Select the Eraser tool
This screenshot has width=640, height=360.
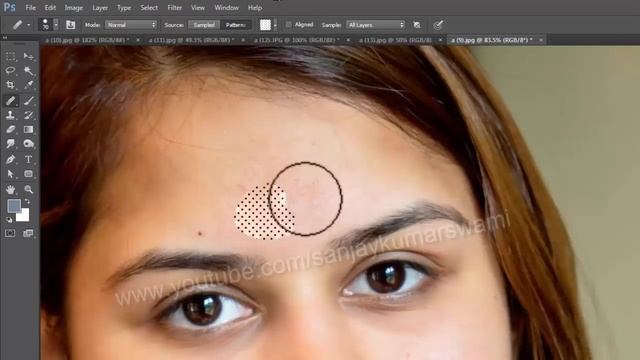(11, 130)
